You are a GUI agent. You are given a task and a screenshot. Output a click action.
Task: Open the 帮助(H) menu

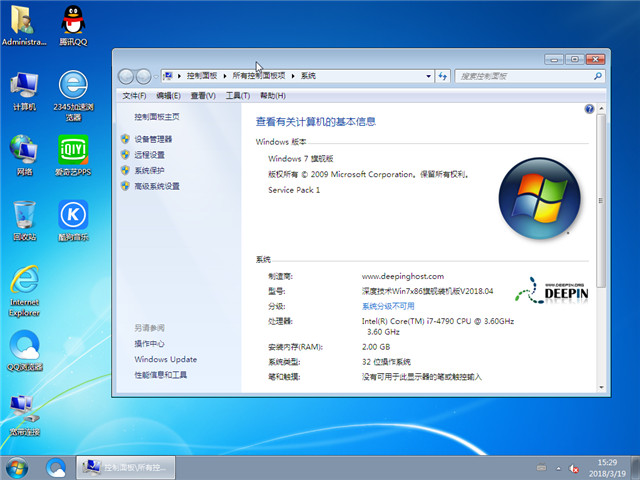(x=273, y=96)
